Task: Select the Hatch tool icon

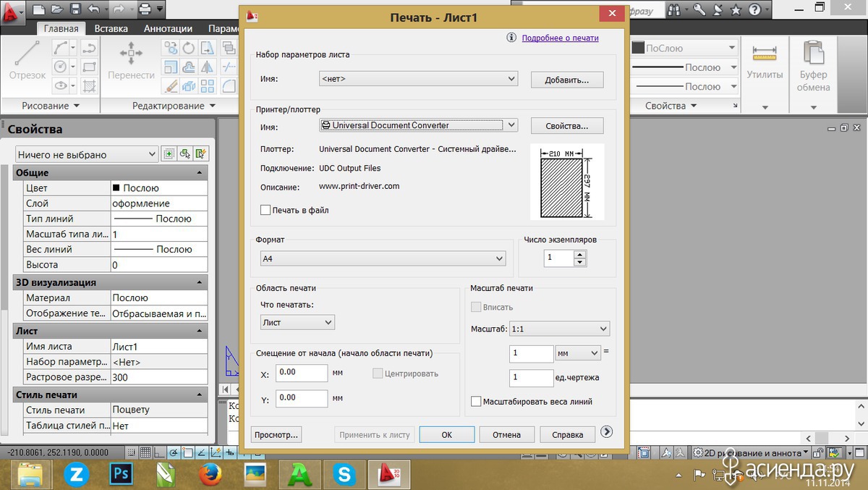Action: 90,86
